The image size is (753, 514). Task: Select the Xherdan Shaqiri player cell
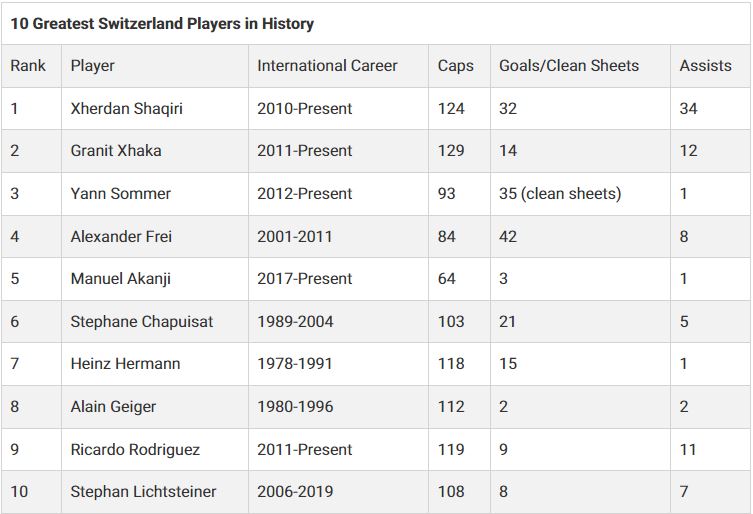[155, 109]
